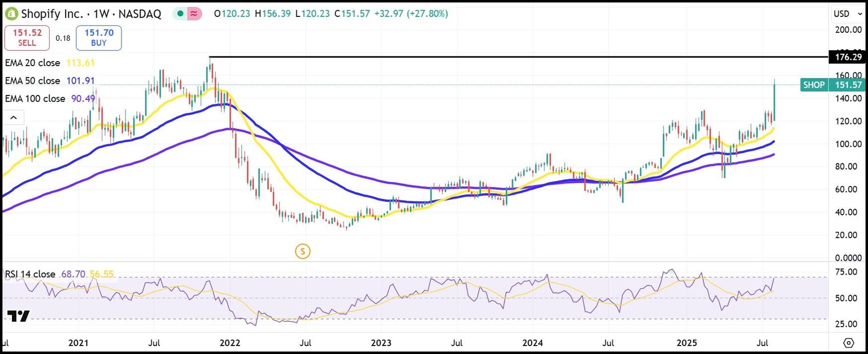Toggle the EMA 100 close indicator legend
The height and width of the screenshot is (354, 868).
(x=35, y=98)
